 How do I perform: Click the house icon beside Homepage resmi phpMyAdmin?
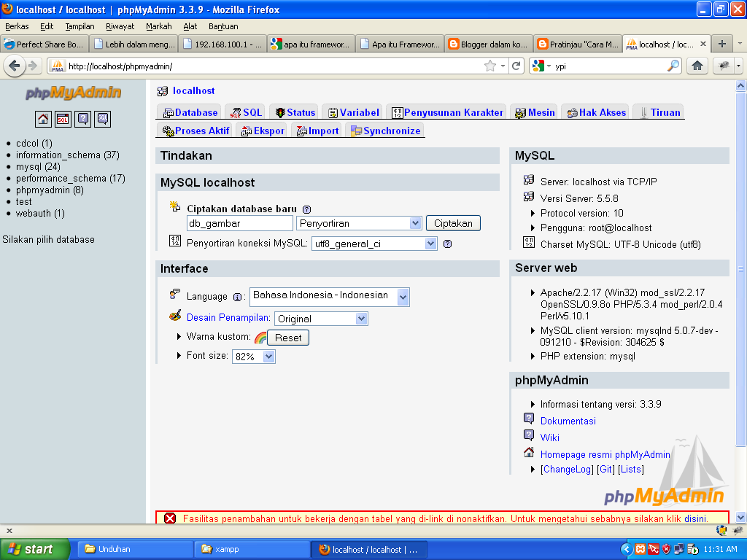point(529,452)
